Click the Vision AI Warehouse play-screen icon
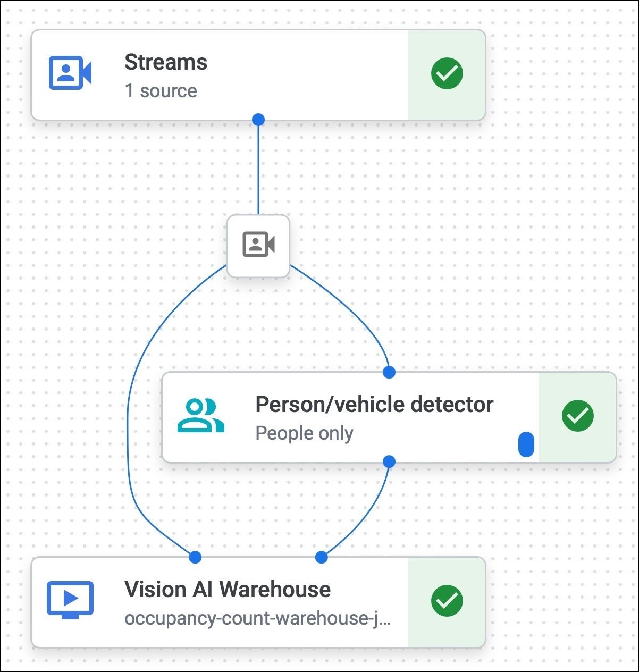 [x=70, y=600]
